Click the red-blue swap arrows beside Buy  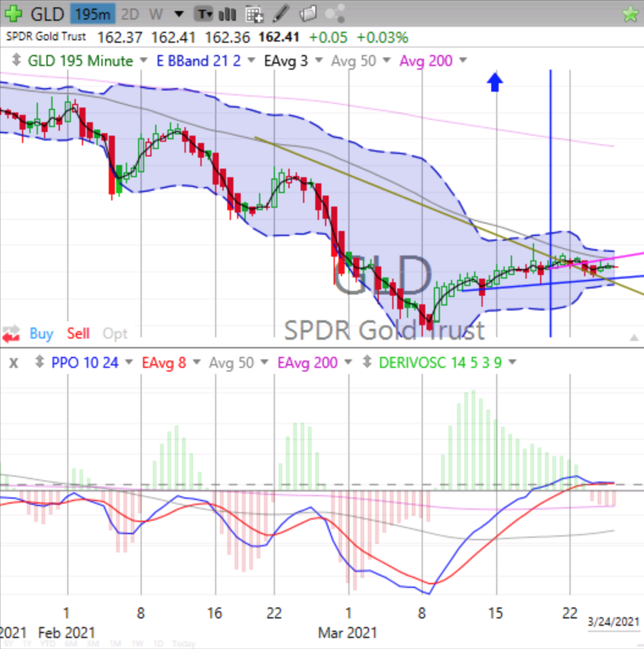pyautogui.click(x=11, y=334)
